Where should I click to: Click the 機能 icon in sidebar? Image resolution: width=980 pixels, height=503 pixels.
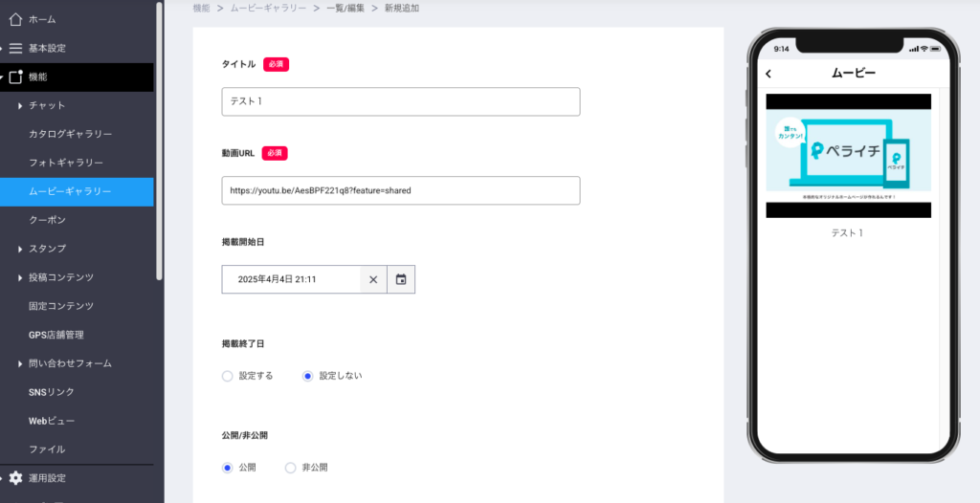15,77
